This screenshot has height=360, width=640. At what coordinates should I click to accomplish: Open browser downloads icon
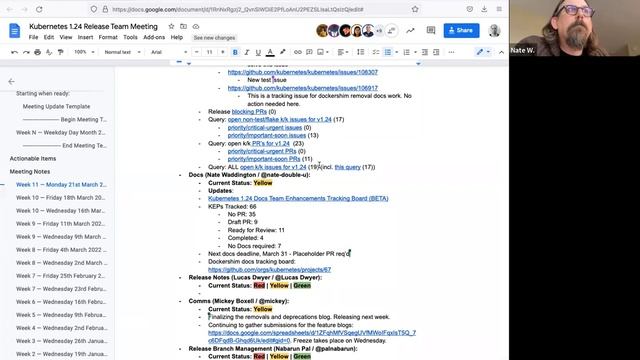[x=484, y=9]
